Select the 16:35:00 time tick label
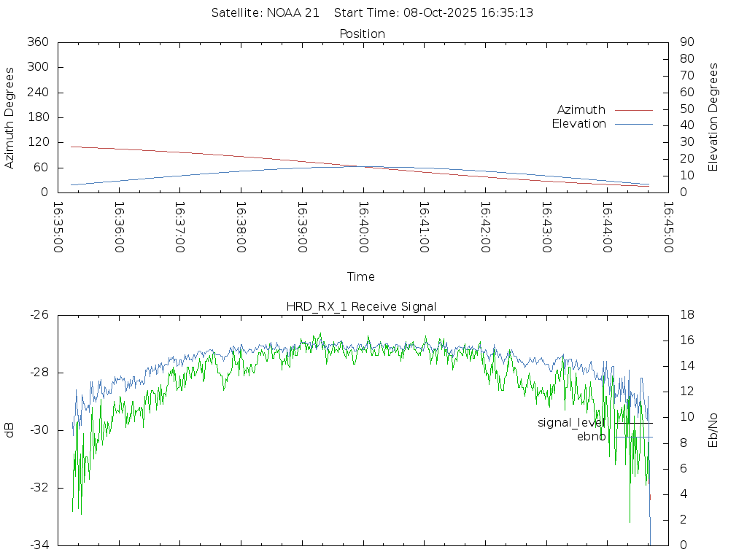747x560 pixels. tap(58, 227)
